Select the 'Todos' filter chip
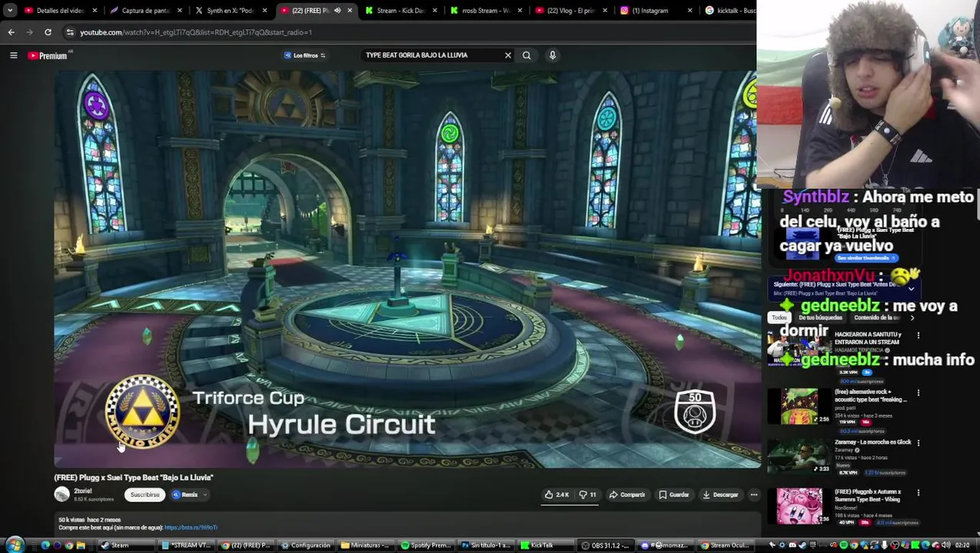The image size is (980, 553). point(779,317)
